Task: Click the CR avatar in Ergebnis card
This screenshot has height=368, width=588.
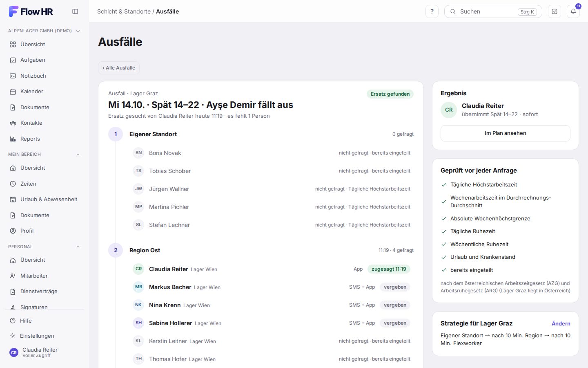Action: click(449, 110)
